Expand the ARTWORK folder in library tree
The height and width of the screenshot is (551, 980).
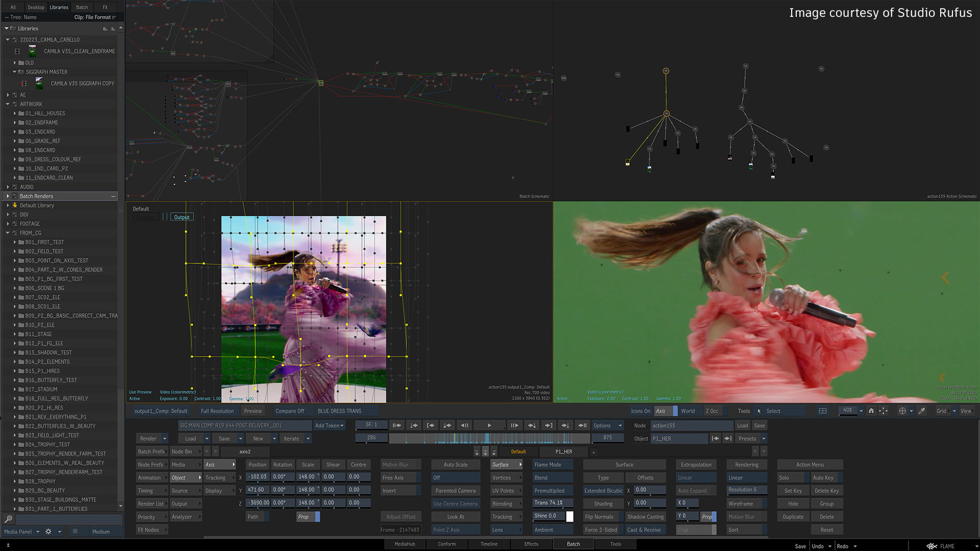click(8, 104)
